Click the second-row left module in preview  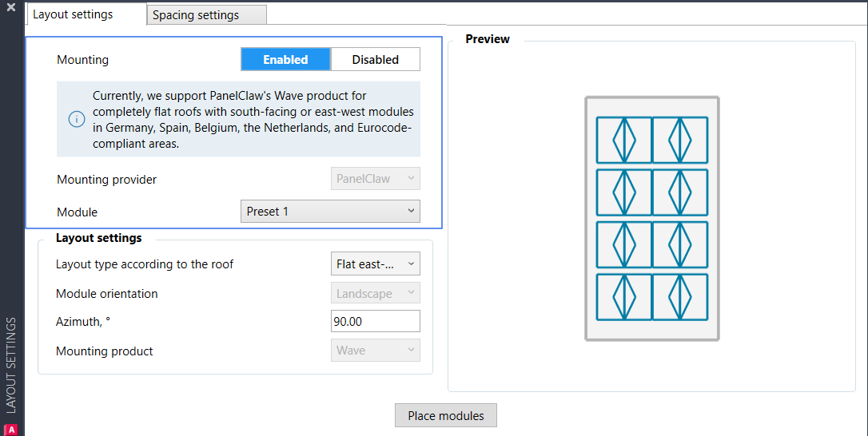[624, 192]
